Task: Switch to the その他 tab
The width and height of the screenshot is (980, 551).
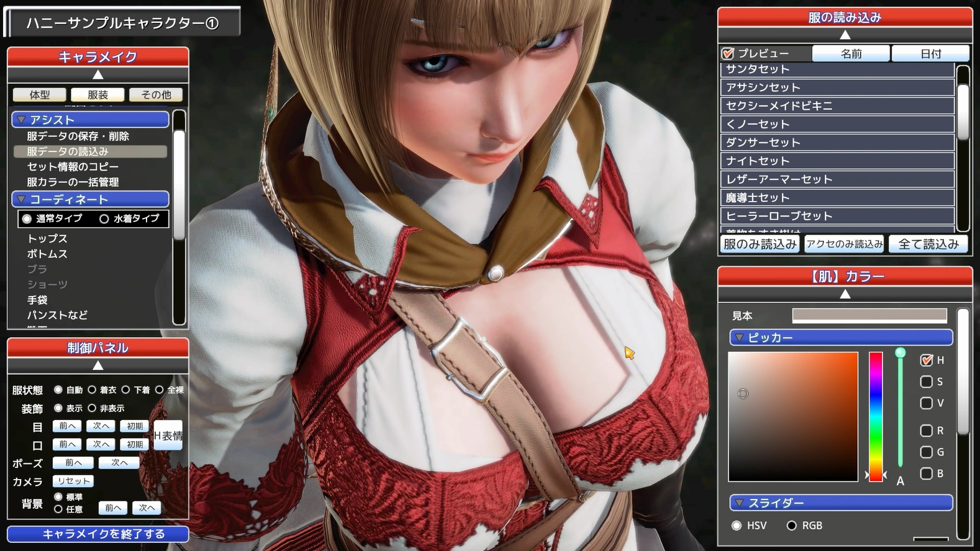Action: coord(156,94)
